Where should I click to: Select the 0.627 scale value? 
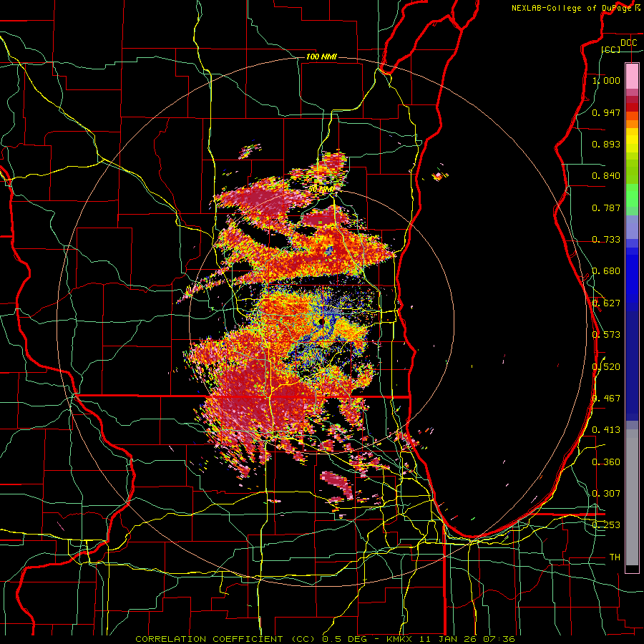tap(606, 303)
